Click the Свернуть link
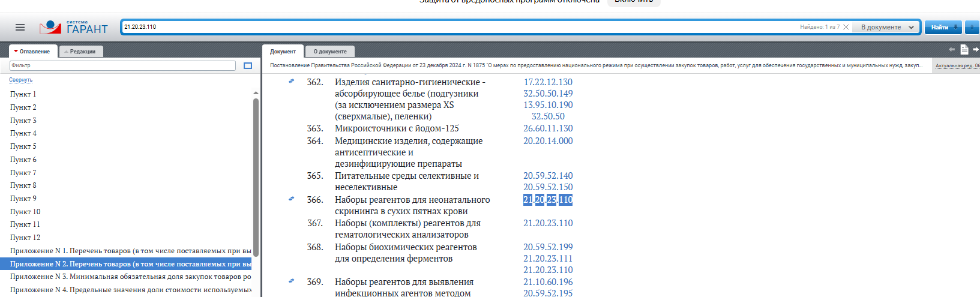This screenshot has height=297, width=980. [21, 80]
